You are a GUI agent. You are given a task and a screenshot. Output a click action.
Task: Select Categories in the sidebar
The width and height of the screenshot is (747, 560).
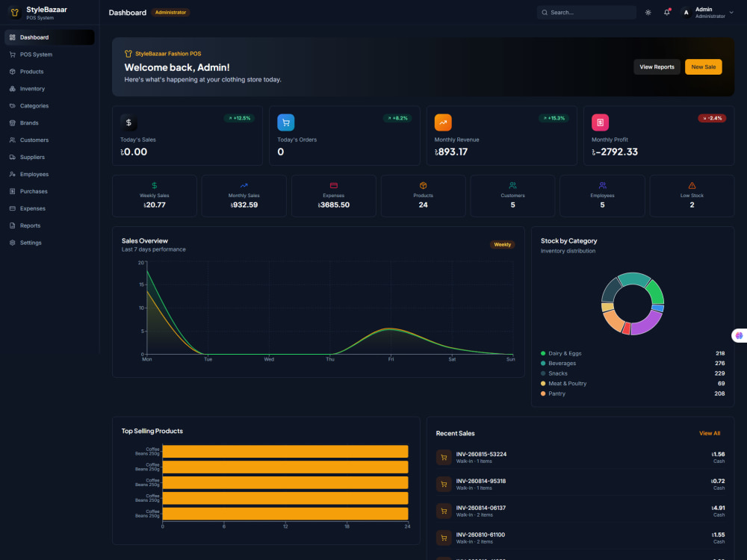coord(49,106)
